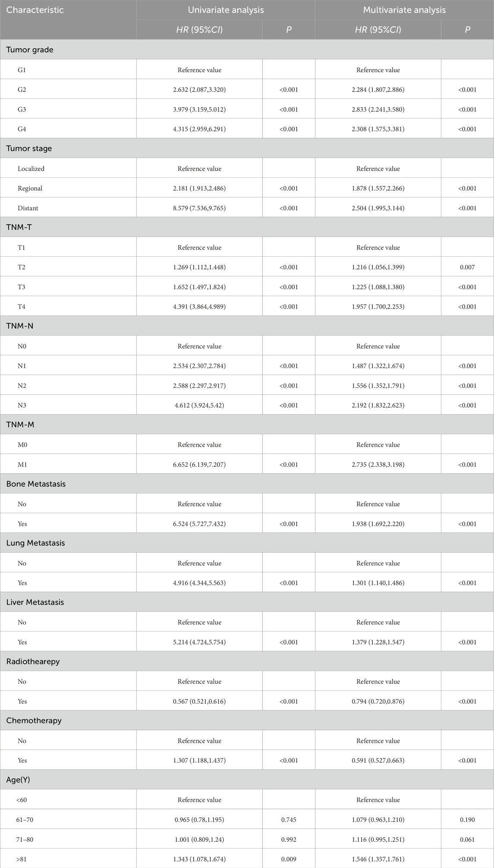Select the Chemotherapy section heading
Viewport: 494px width, 868px height.
pos(34,720)
